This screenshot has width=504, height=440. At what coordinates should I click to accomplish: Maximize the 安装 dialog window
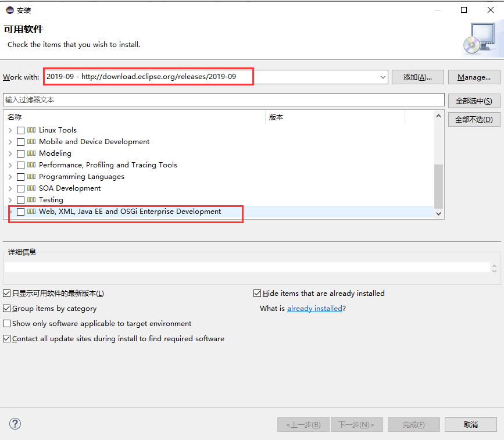tap(464, 10)
